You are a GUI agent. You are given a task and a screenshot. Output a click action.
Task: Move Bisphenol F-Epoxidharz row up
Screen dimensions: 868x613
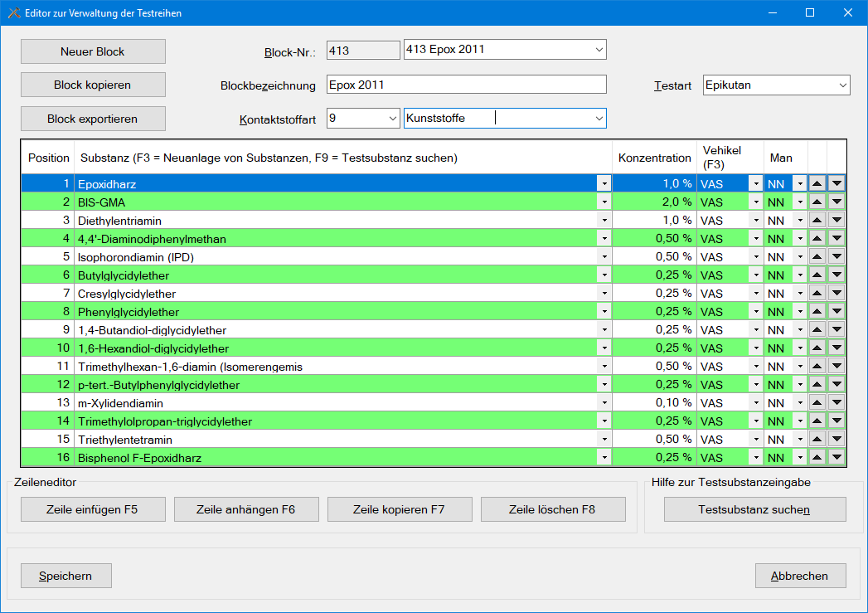817,457
